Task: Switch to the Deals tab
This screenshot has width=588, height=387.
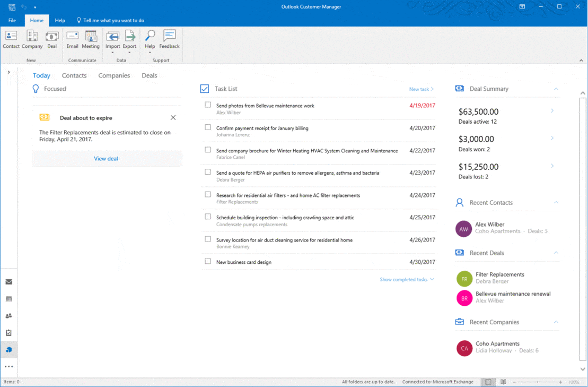Action: 149,75
